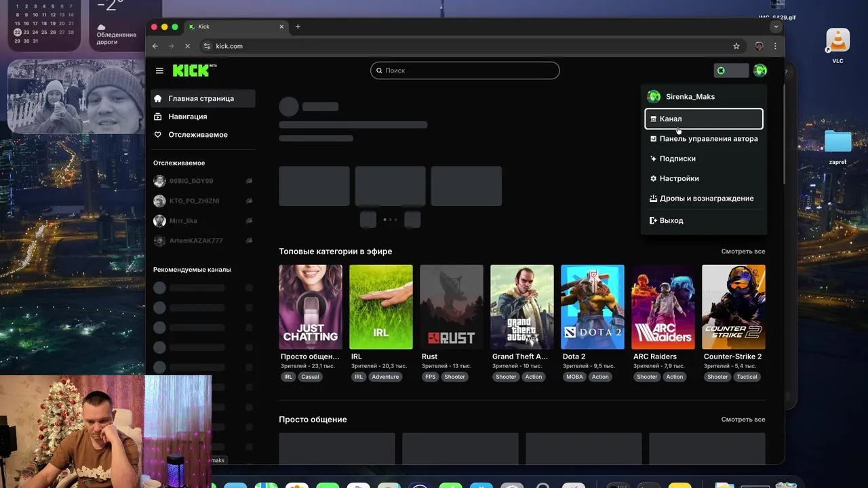
Task: Click the Tactical tag under Counter-Strike 2
Action: [x=747, y=377]
